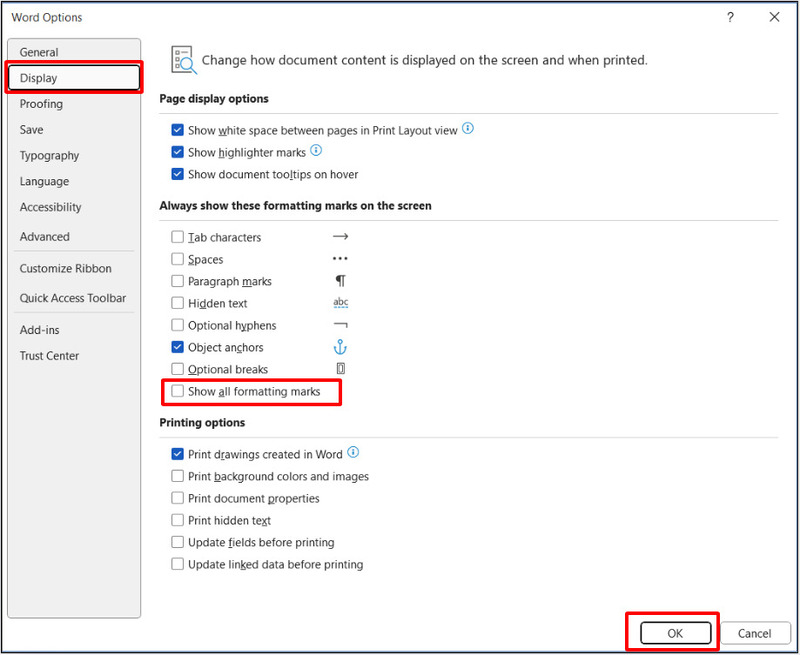Click info icon next to highlighter marks
Screen dimensions: 800x655
click(x=316, y=151)
